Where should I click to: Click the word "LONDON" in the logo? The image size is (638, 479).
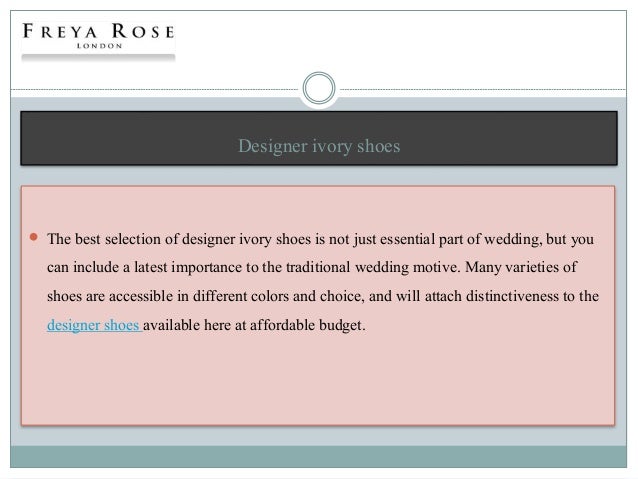(97, 44)
